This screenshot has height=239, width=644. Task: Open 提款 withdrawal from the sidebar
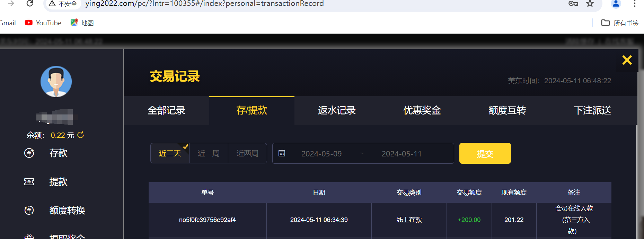tap(58, 182)
